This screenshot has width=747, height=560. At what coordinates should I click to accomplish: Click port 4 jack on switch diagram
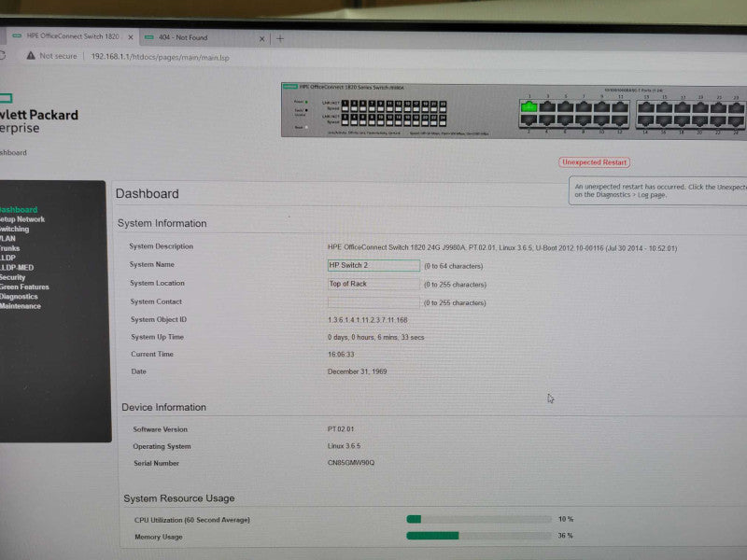pos(547,120)
